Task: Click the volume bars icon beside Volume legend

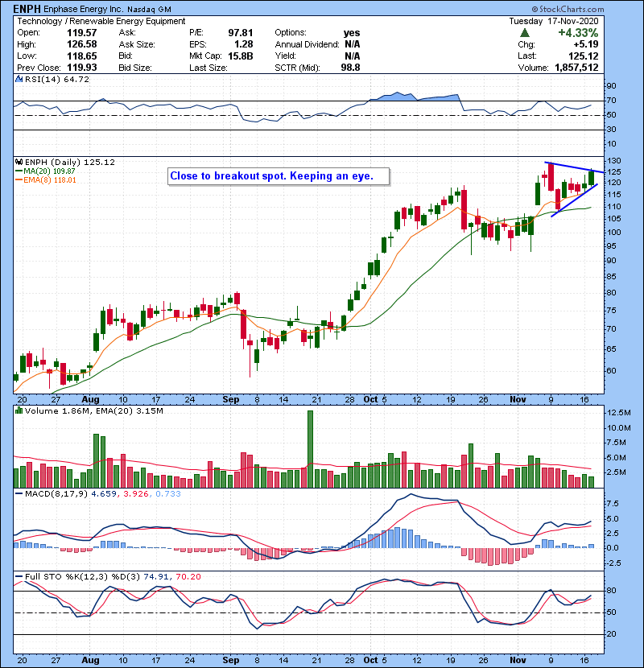Action: point(19,410)
